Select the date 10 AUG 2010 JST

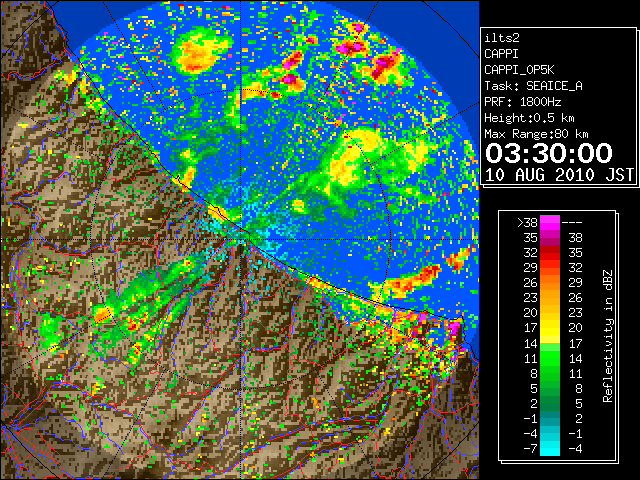[560, 175]
